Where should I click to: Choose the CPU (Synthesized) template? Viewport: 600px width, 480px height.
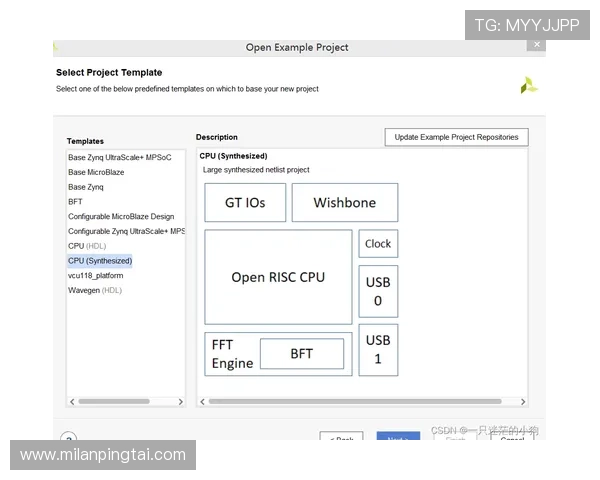coord(100,260)
